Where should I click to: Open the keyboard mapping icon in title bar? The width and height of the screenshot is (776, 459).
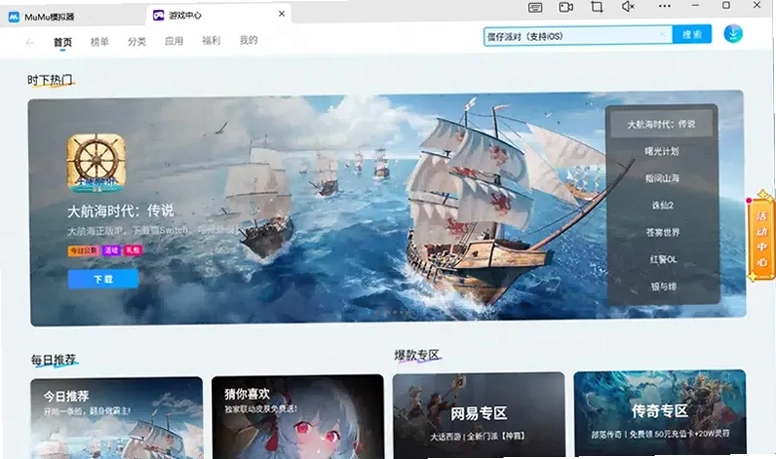click(535, 7)
